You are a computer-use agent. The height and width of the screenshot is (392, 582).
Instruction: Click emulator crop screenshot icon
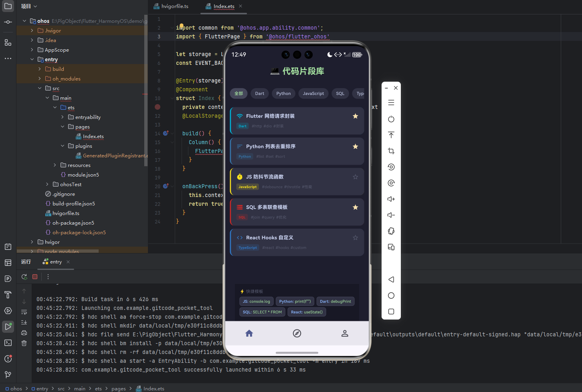pos(391,151)
